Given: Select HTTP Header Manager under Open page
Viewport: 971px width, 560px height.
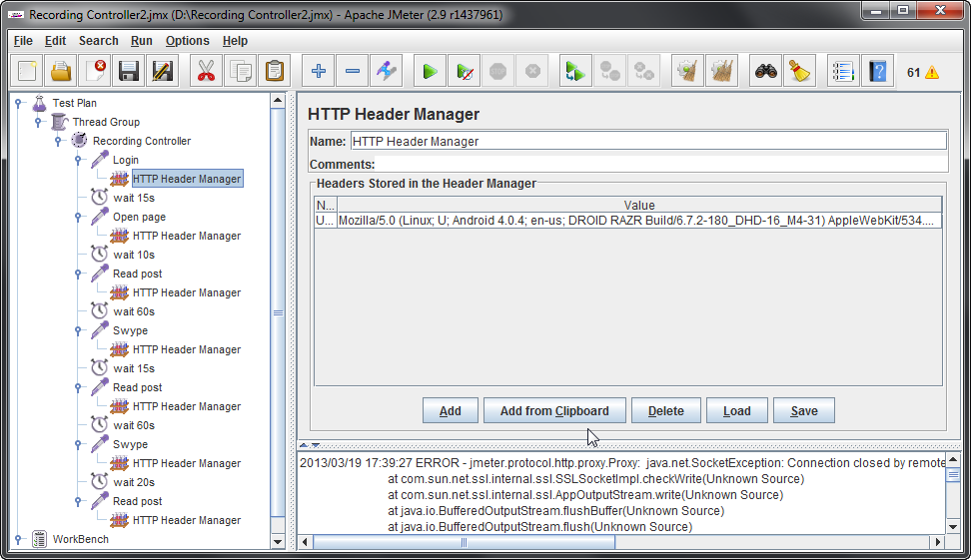Looking at the screenshot, I should coord(187,236).
